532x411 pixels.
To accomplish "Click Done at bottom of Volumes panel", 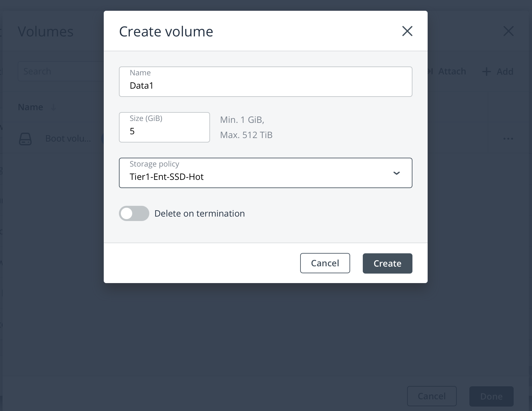I will coord(491,396).
